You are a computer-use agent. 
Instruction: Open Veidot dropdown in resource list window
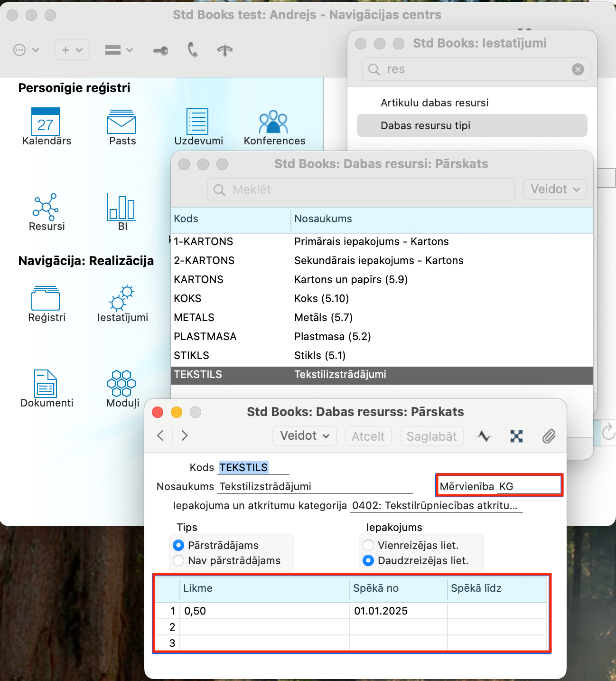click(555, 189)
